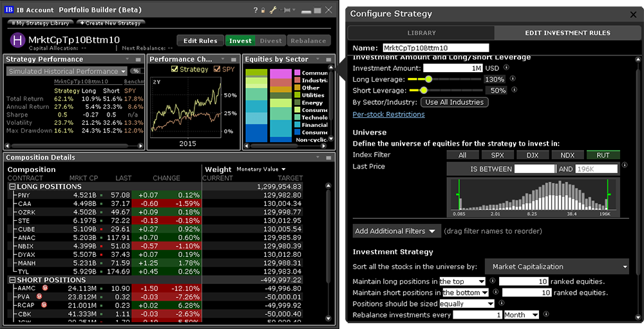Toggle the % display switch
This screenshot has height=329, width=644.
[x=136, y=71]
